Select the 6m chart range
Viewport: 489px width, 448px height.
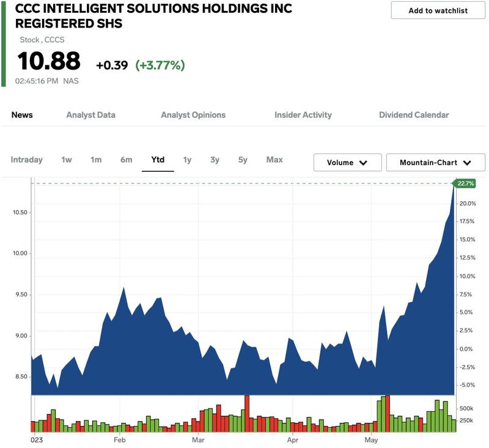tap(127, 160)
